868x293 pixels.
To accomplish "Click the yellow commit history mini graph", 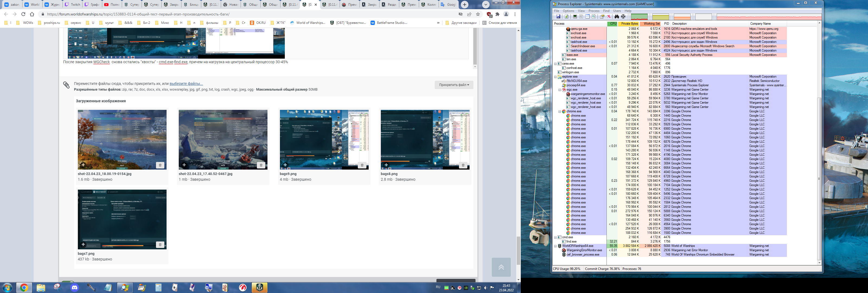I will pyautogui.click(x=660, y=17).
